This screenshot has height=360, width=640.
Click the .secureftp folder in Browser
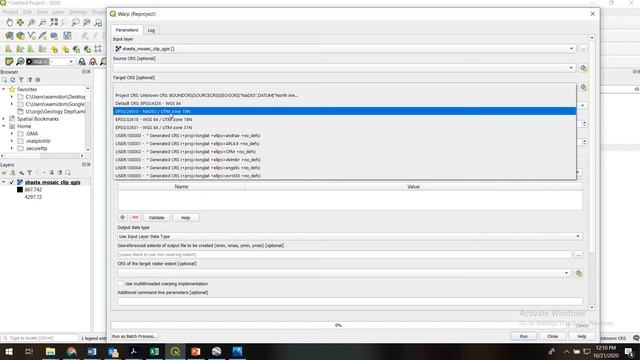point(32,148)
